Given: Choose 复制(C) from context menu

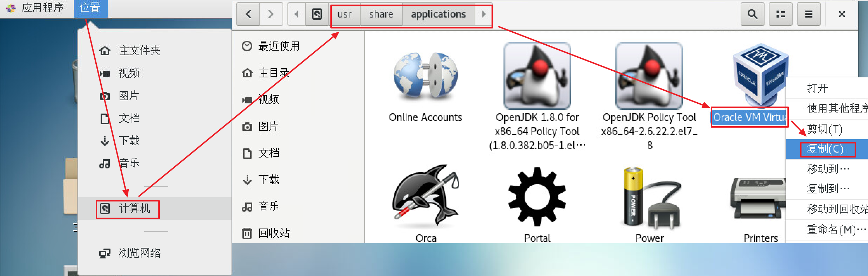Looking at the screenshot, I should click(825, 149).
